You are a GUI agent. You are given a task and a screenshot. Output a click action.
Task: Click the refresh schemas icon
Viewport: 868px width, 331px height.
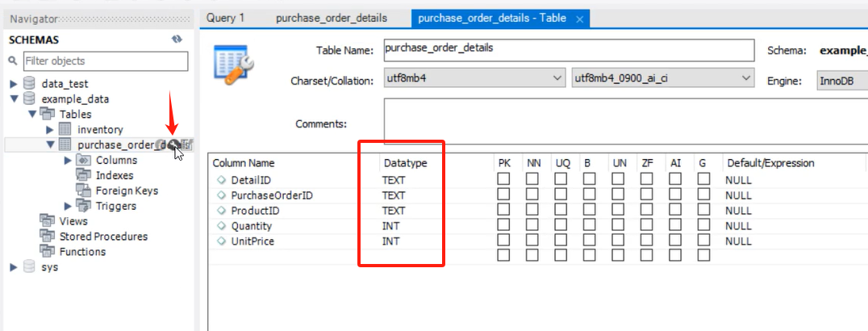pos(177,39)
